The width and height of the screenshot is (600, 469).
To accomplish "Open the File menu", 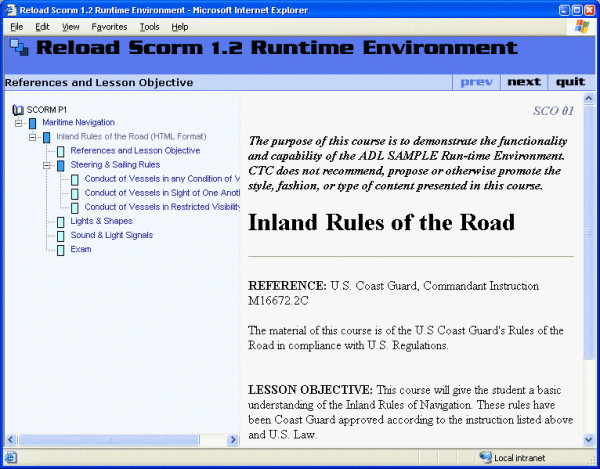I will 16,27.
